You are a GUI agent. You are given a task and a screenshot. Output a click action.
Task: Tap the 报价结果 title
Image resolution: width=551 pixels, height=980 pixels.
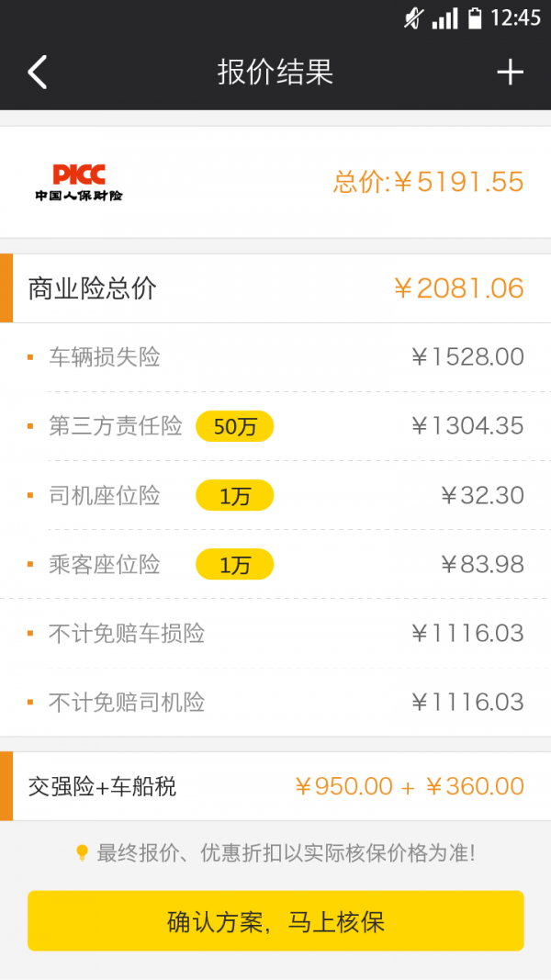point(275,72)
